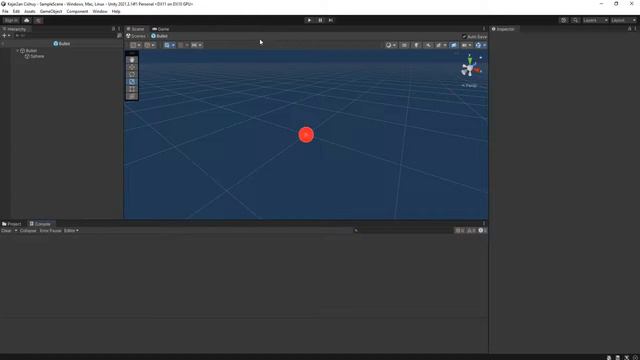Open the scene draw mode dropdown
The height and width of the screenshot is (360, 640).
coord(391,45)
